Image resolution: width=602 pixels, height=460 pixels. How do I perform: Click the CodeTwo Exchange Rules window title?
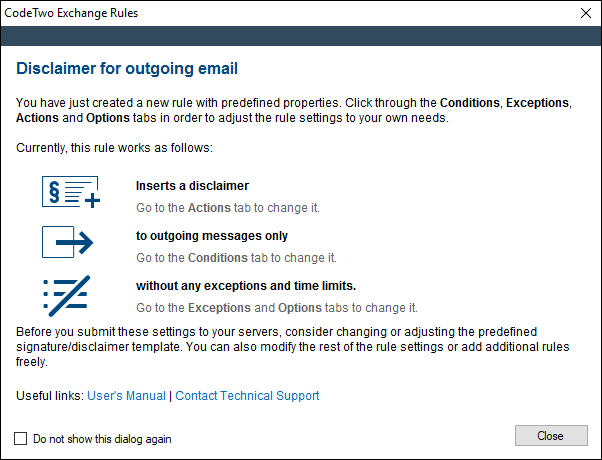[71, 13]
